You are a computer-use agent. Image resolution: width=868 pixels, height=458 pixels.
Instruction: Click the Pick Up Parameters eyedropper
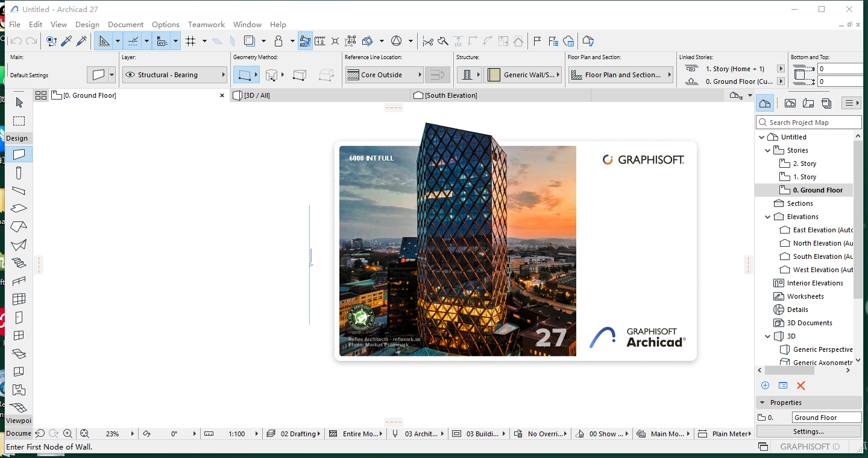(67, 41)
